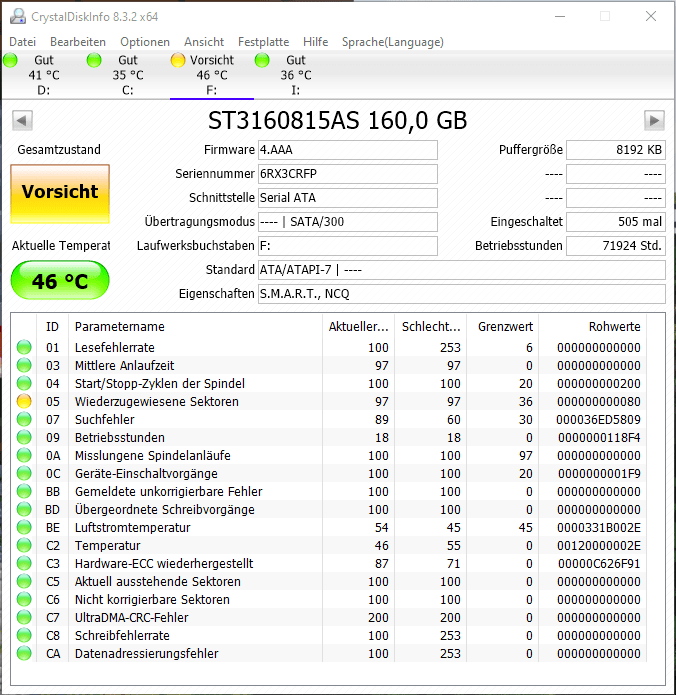This screenshot has height=695, width=676.
Task: Open the Hilfe menu
Action: click(x=316, y=42)
